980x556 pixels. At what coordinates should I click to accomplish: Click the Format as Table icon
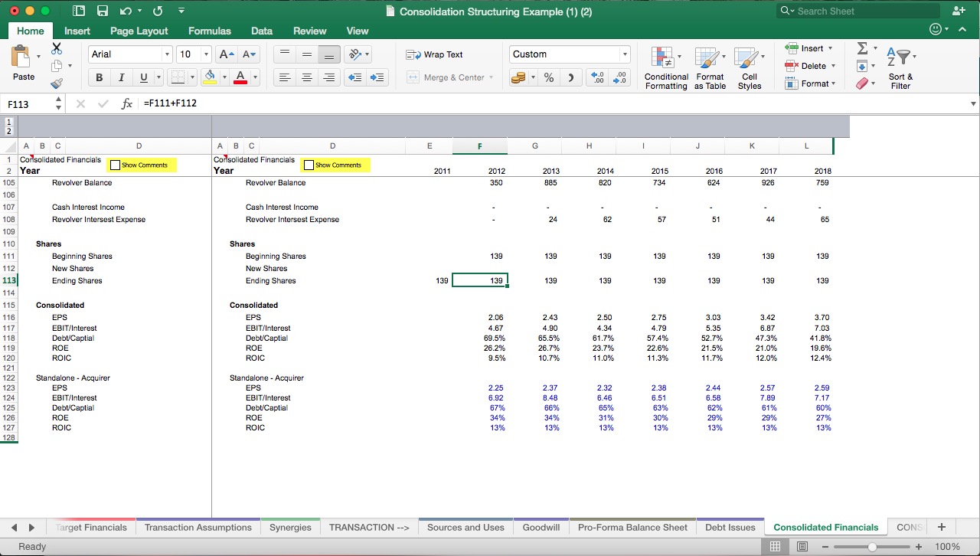click(x=710, y=67)
